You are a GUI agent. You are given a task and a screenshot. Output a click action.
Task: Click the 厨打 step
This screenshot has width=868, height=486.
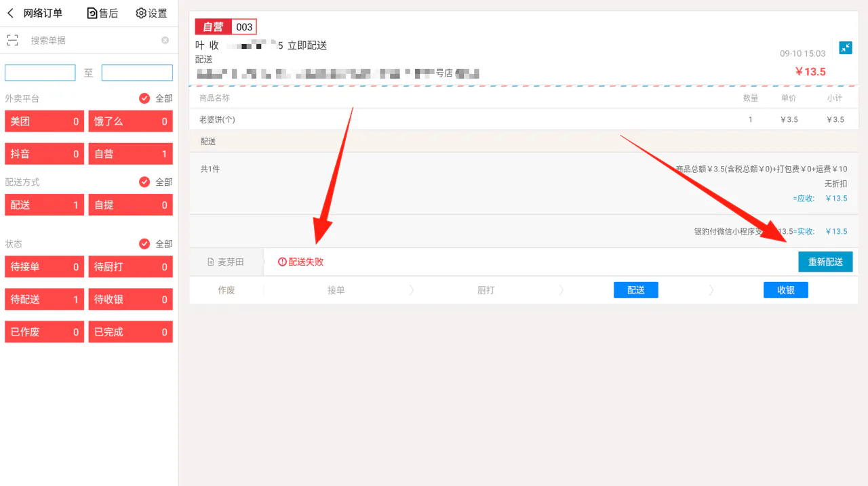(486, 290)
